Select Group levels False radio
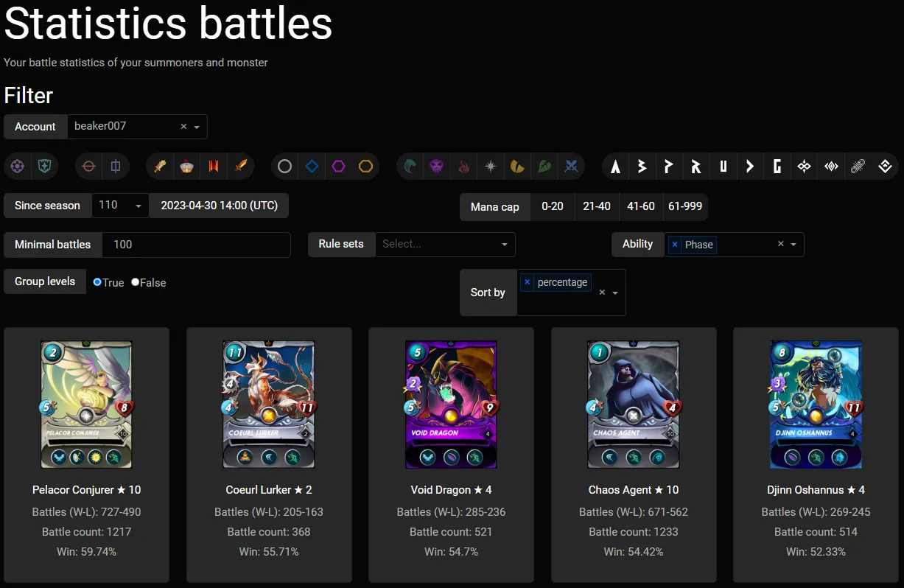Image resolution: width=904 pixels, height=588 pixels. [135, 282]
